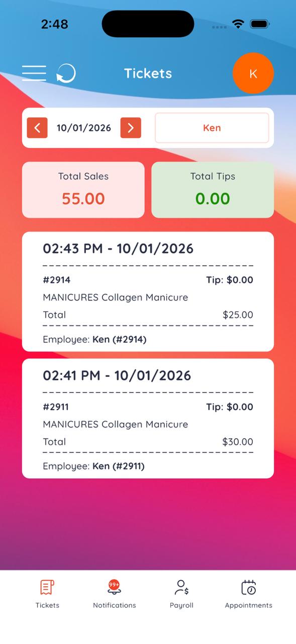Advance to next date with right arrow
Screen dimensions: 296x644
point(131,128)
